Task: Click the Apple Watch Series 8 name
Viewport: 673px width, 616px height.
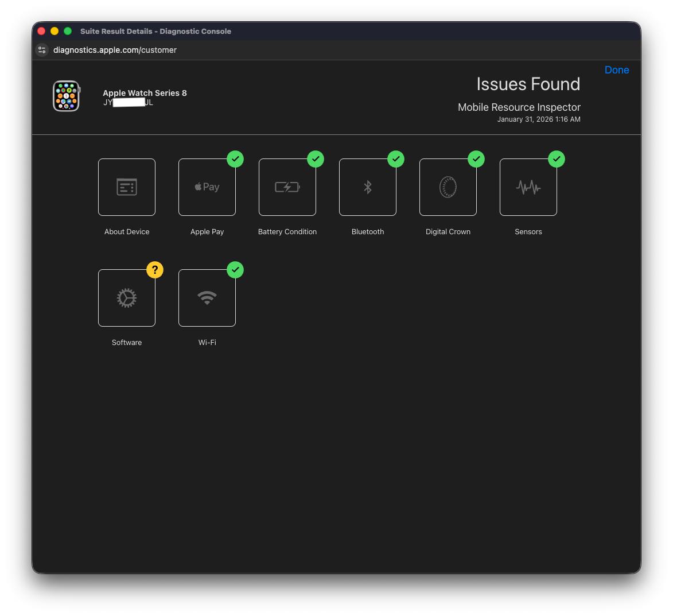Action: tap(145, 93)
